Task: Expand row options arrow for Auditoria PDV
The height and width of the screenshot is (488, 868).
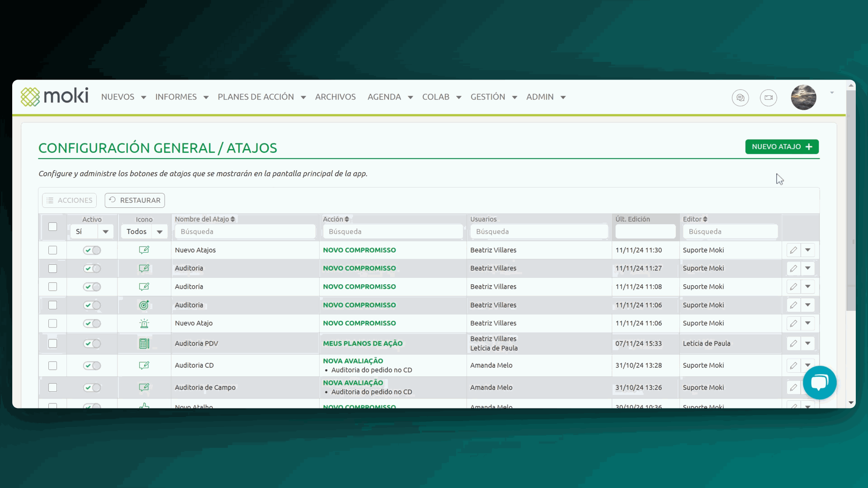Action: 808,344
